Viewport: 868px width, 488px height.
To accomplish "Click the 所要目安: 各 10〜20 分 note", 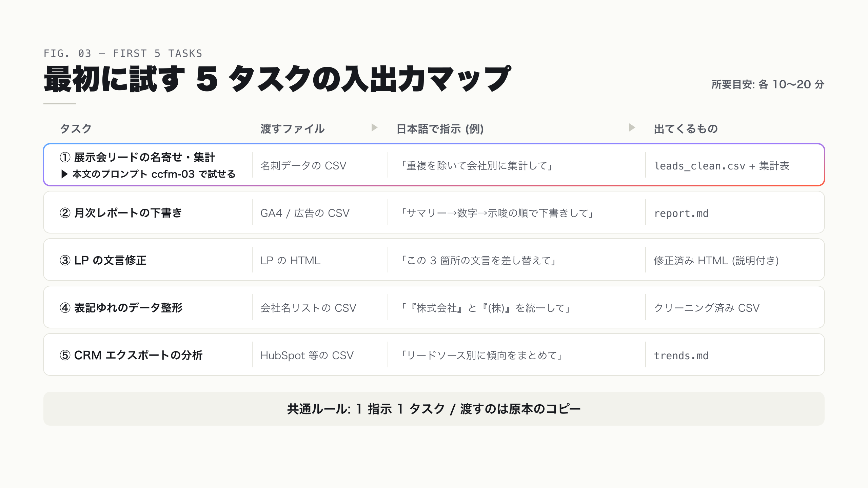I will (x=768, y=84).
